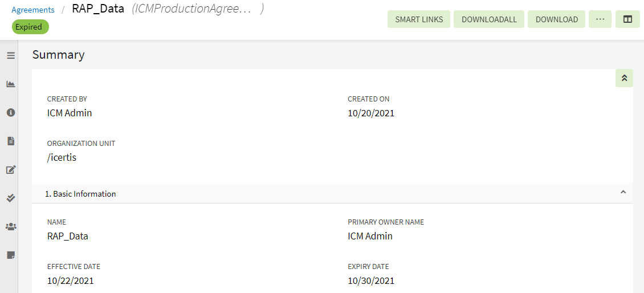Select the Basic Information section header text
Image resolution: width=644 pixels, height=293 pixels.
80,194
